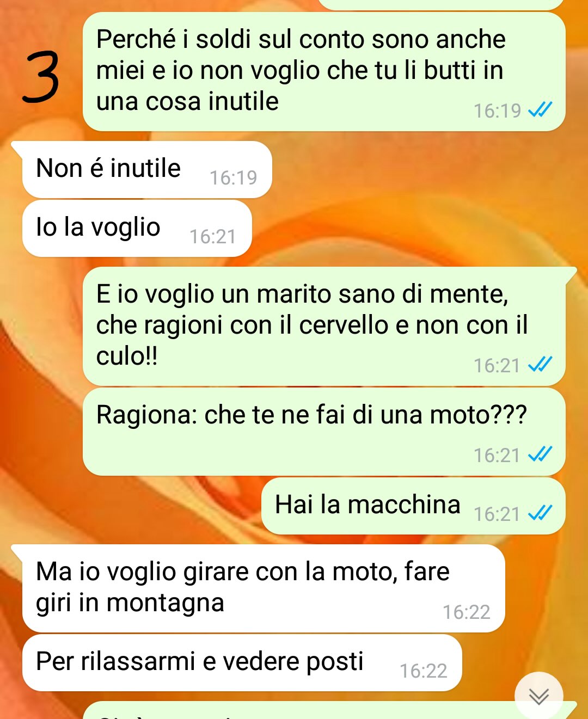Tap blue double ticks on 'Ragiona' message
Screen dimensions: 588x719
point(540,454)
